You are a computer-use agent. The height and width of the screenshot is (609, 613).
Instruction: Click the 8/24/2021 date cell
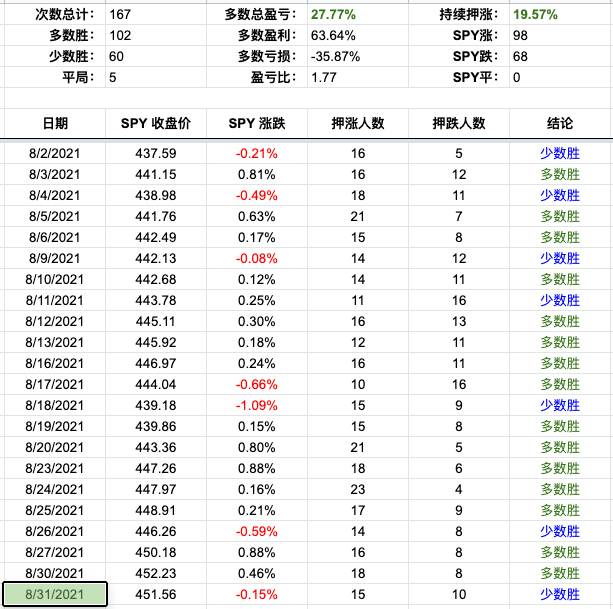(55, 489)
